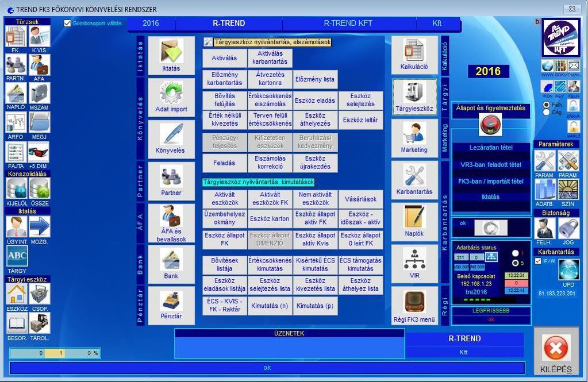Click the Eszköz selejtezés button

click(360, 100)
